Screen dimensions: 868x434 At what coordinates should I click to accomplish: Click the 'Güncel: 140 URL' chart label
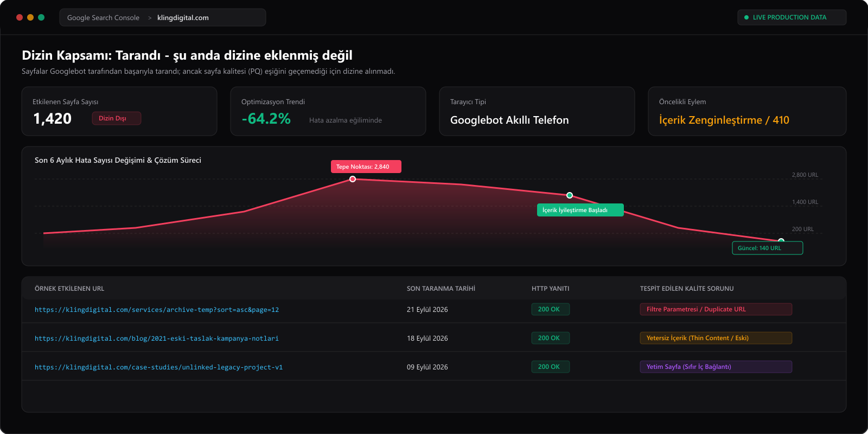pos(768,248)
